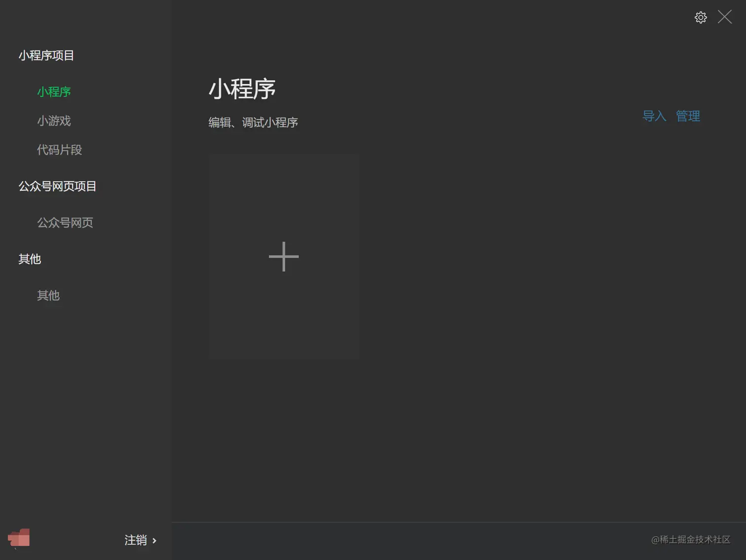Click the @稀土掘金技术社区 watermark text
The height and width of the screenshot is (560, 746).
(x=691, y=540)
